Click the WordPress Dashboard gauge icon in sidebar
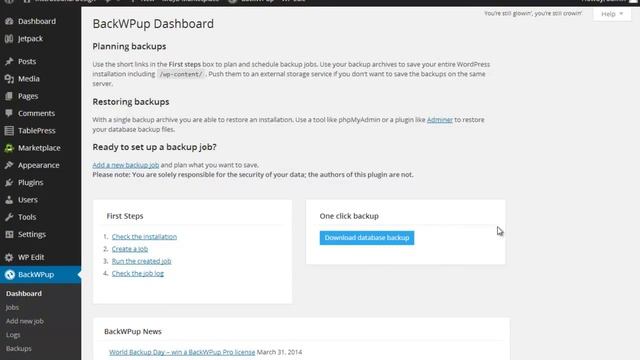Image resolution: width=640 pixels, height=360 pixels. [x=9, y=21]
